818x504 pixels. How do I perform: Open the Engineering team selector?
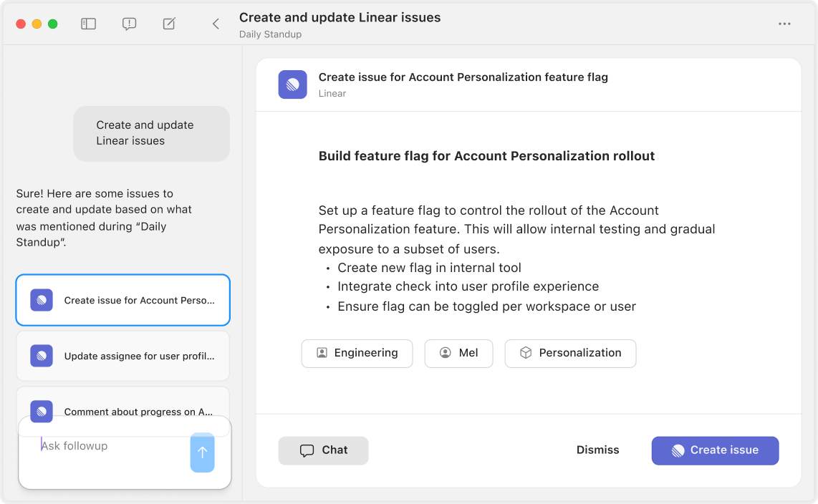click(x=357, y=353)
